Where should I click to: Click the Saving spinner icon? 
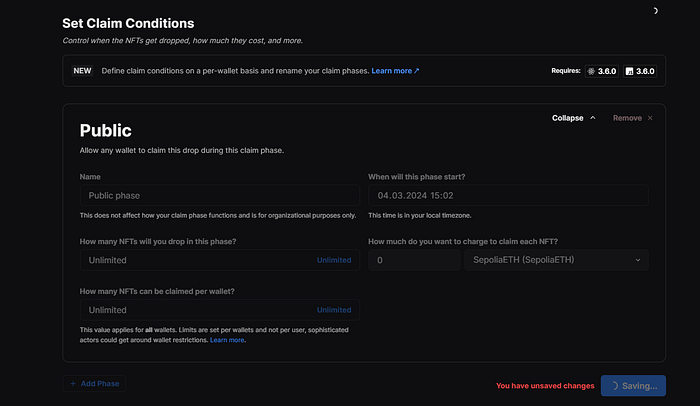coord(611,385)
